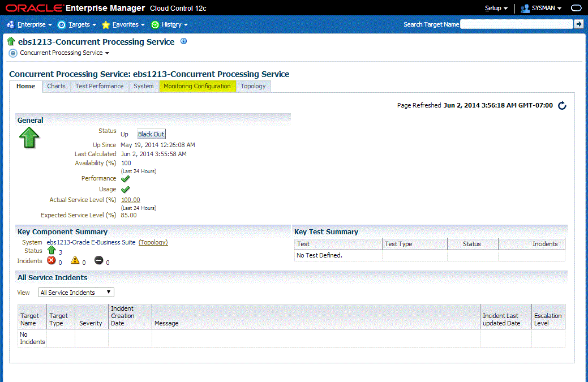Click the accessibility oval icon at top right
Screen dimensions: 588x382
point(576,8)
